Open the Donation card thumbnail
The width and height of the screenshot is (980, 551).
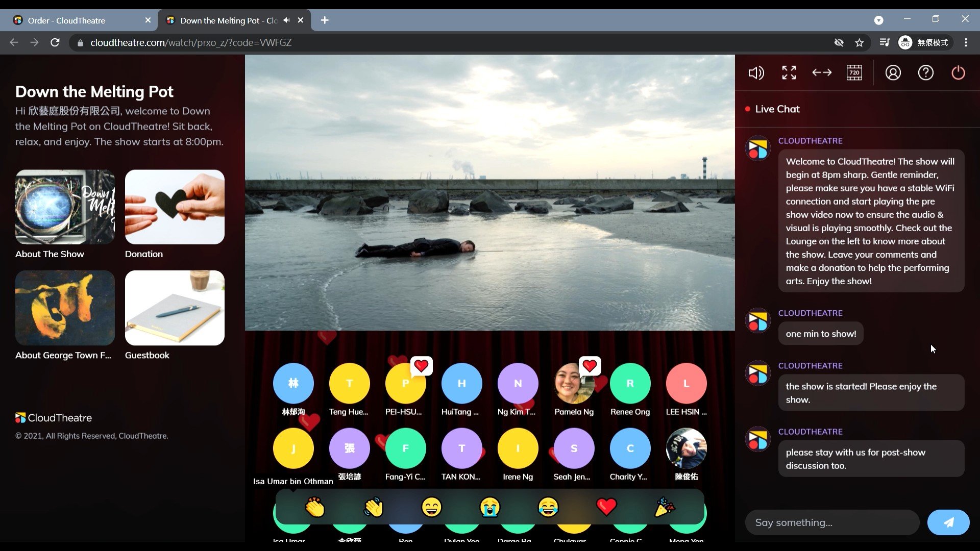pos(175,207)
